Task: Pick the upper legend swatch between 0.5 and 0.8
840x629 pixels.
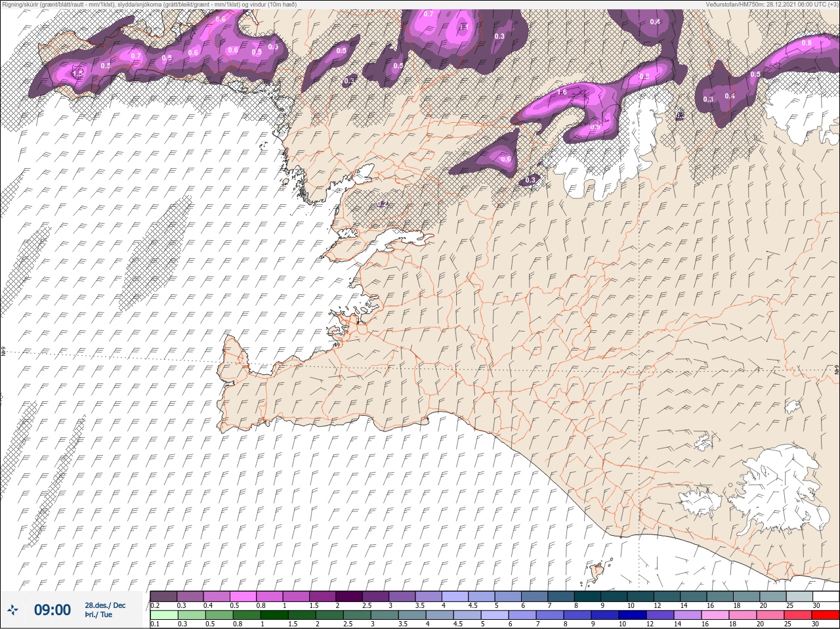Action: point(243,596)
